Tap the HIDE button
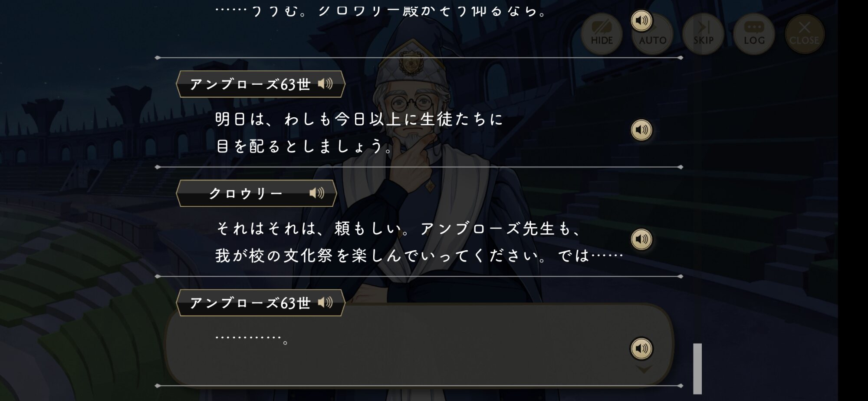This screenshot has height=401, width=868. 602,33
